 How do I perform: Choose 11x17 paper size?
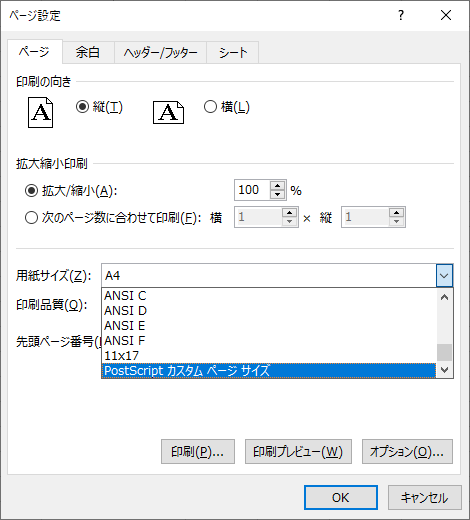[268, 356]
